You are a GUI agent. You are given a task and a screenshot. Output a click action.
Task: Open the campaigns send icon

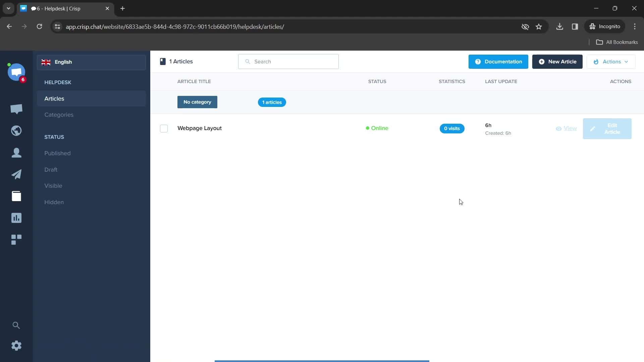[16, 174]
